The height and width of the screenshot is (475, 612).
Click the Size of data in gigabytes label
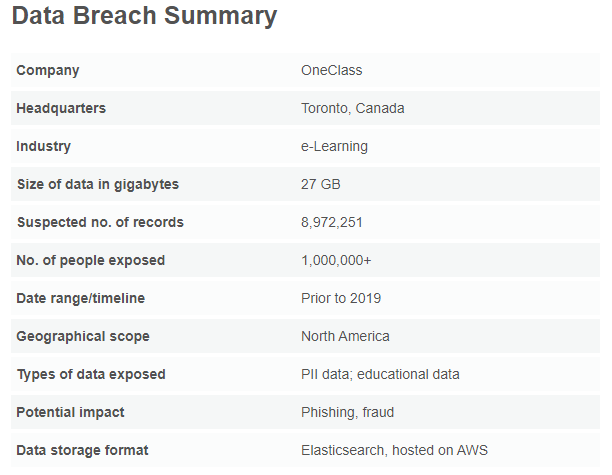pos(98,184)
